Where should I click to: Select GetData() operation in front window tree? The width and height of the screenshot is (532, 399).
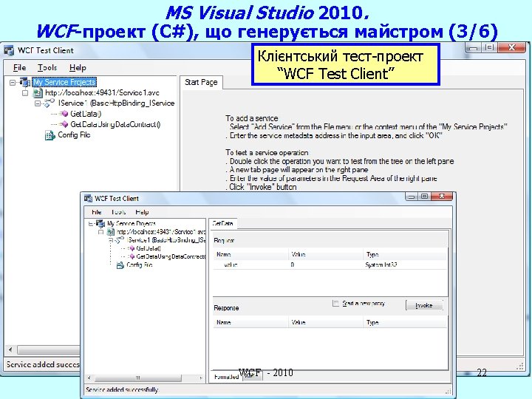pyautogui.click(x=149, y=248)
